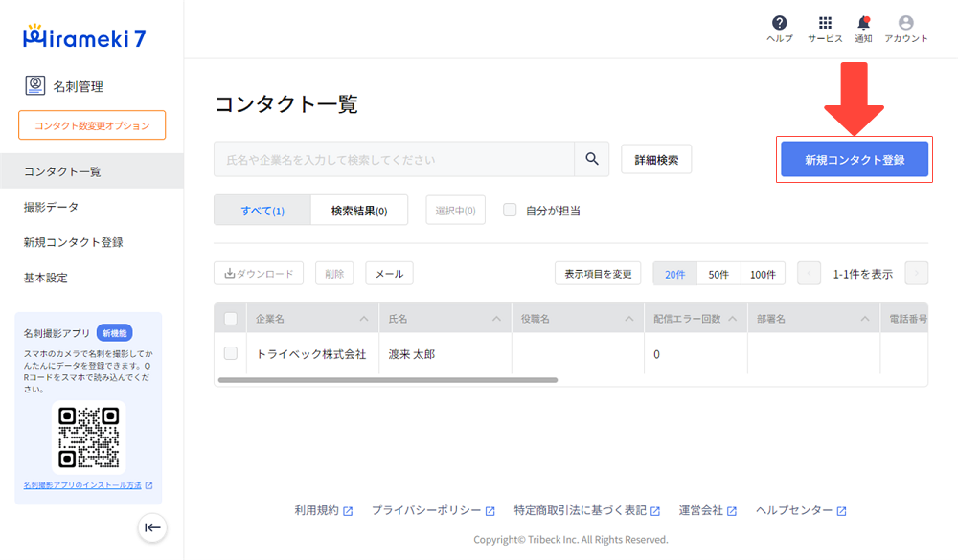Click the 1-1件を表示 text
Screen dimensions: 958x560
tap(863, 274)
